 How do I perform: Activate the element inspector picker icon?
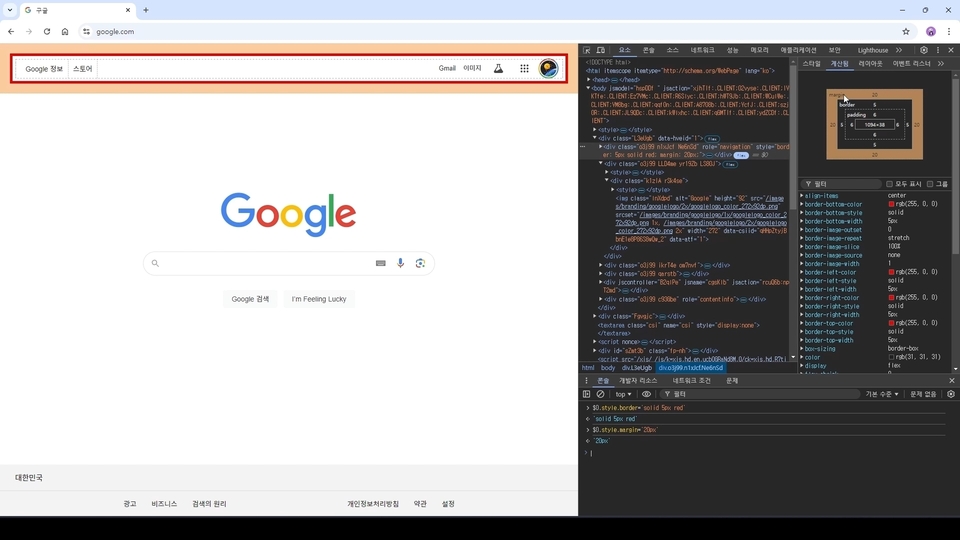587,50
